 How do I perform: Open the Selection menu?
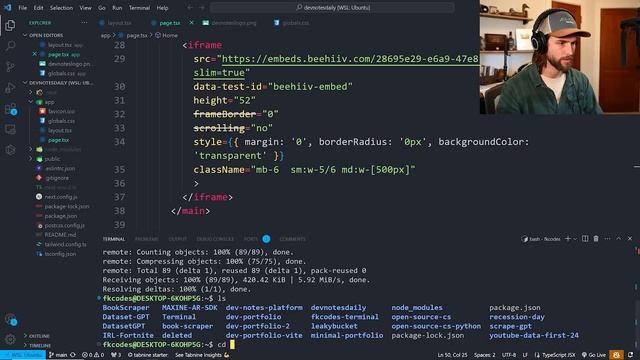61,8
